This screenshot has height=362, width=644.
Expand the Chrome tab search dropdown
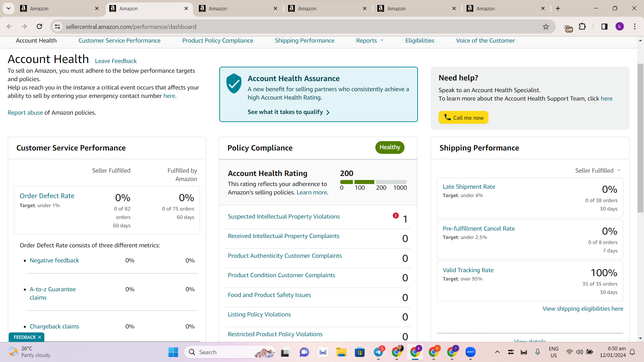pyautogui.click(x=8, y=8)
